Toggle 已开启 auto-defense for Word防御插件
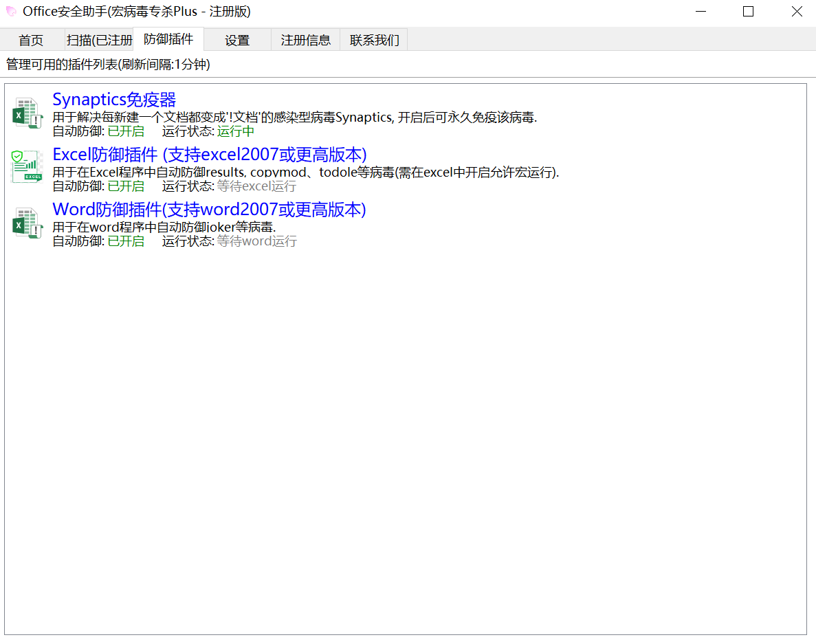Screen dimensions: 816x644 point(126,241)
